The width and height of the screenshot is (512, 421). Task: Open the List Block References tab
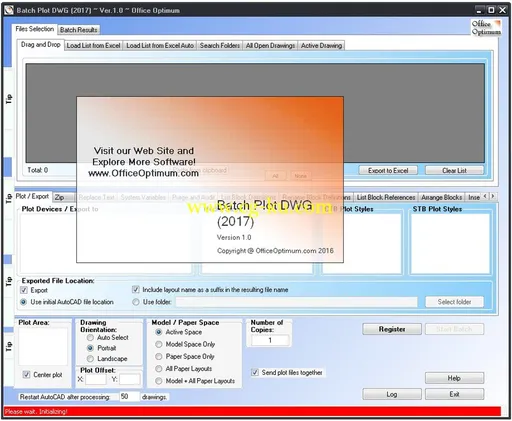click(386, 197)
